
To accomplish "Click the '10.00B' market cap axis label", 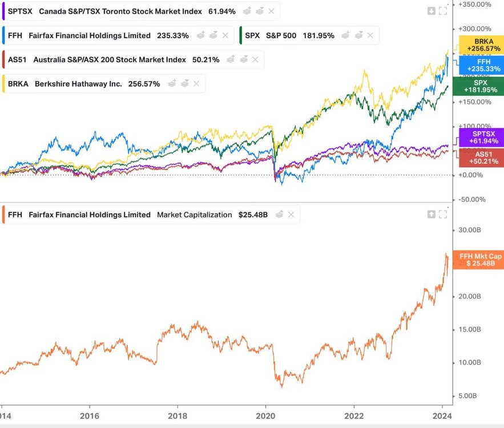I will point(470,362).
